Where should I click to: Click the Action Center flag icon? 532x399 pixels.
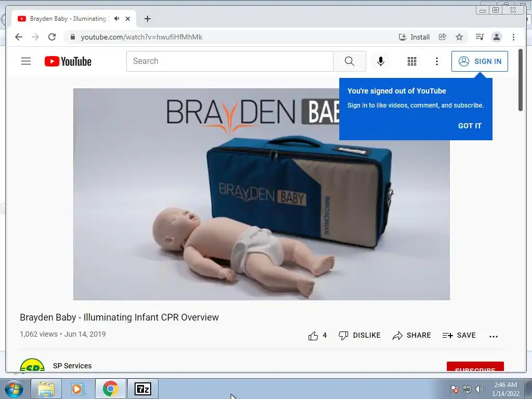click(x=455, y=389)
